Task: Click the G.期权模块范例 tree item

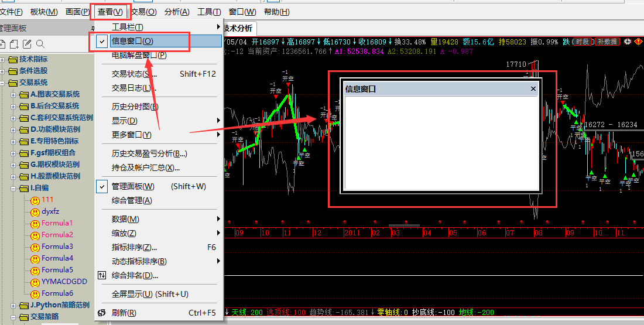Action: point(55,165)
